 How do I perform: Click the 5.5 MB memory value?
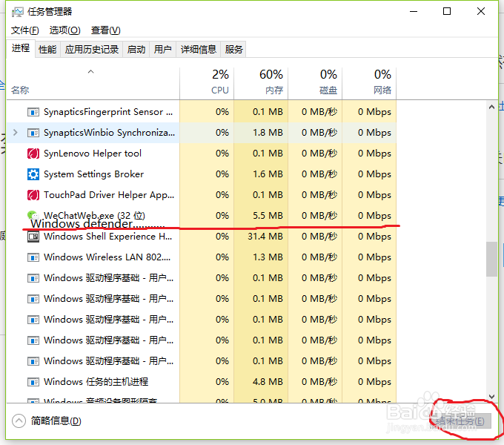pos(268,216)
